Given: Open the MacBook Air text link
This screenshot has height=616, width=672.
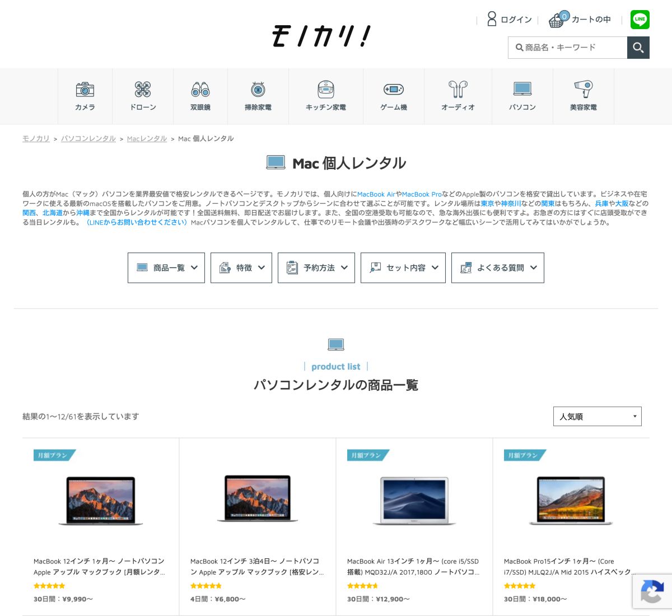Looking at the screenshot, I should [376, 194].
